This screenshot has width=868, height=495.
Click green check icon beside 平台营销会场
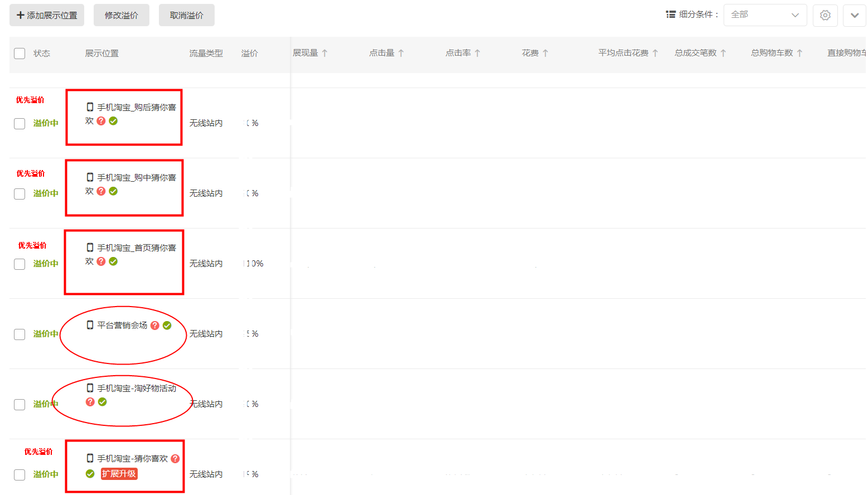167,326
